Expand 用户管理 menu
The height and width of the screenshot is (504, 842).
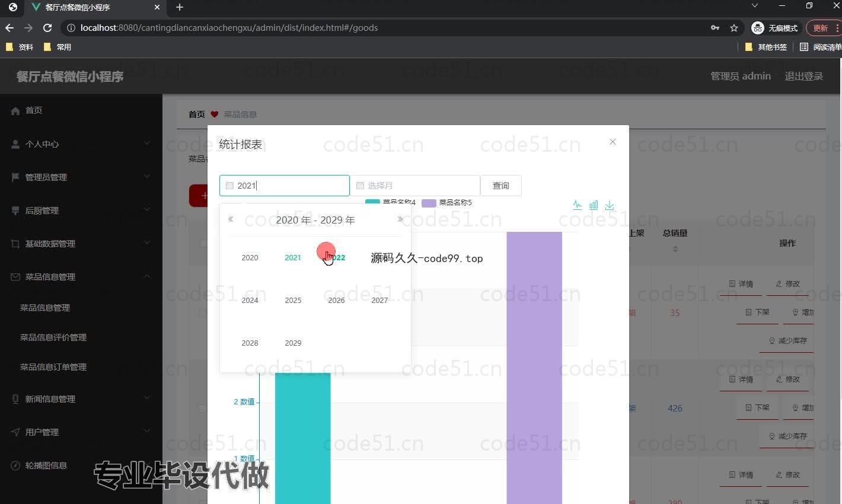point(81,432)
